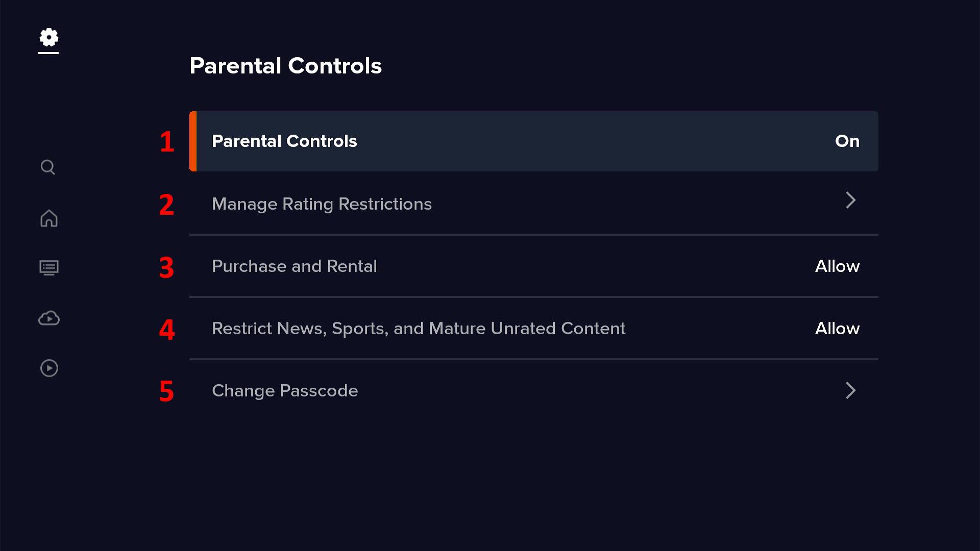Open Settings via the gear icon

point(48,38)
